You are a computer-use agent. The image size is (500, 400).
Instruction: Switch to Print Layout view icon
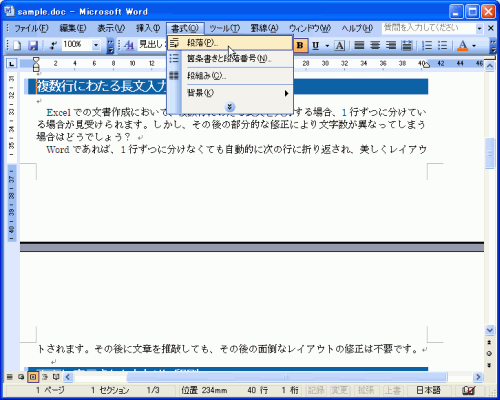pos(33,377)
